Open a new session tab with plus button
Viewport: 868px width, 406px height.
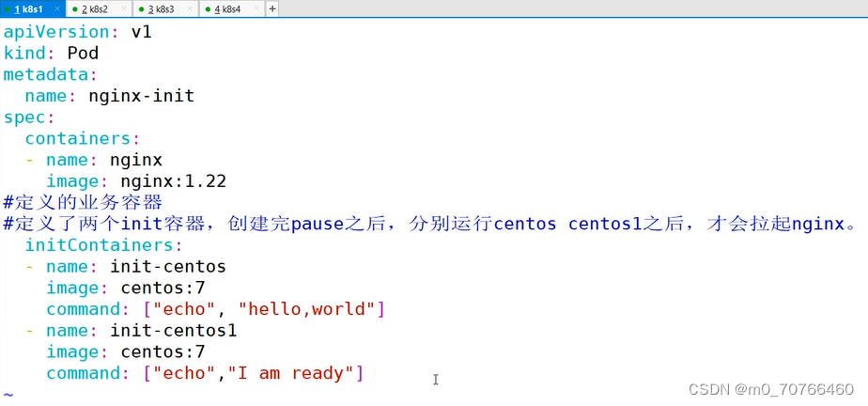[x=272, y=8]
